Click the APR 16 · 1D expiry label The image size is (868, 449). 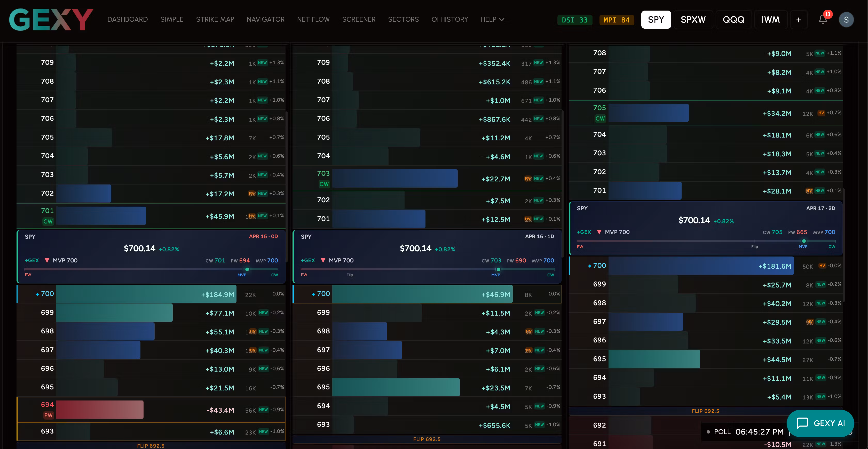coord(540,236)
